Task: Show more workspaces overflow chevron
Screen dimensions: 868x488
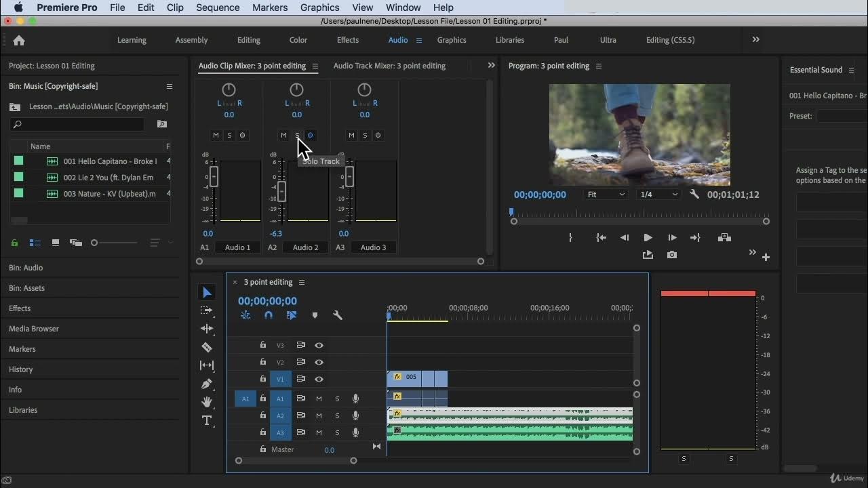Action: point(756,39)
